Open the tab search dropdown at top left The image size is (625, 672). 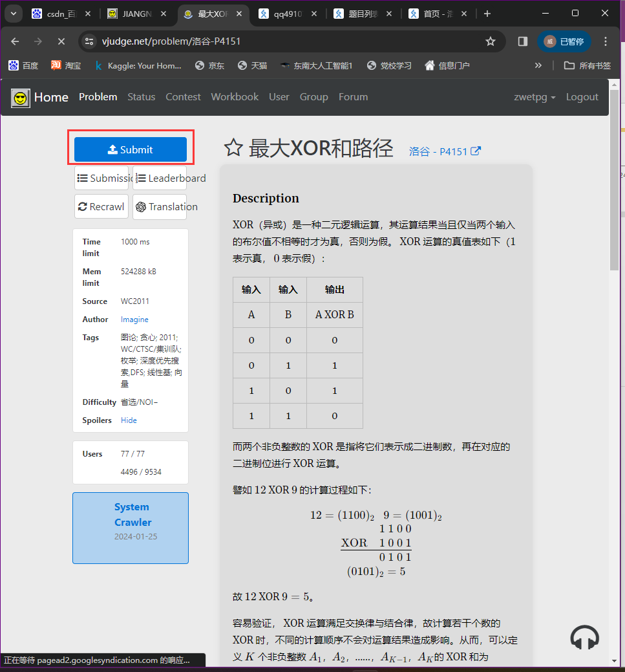(14, 13)
